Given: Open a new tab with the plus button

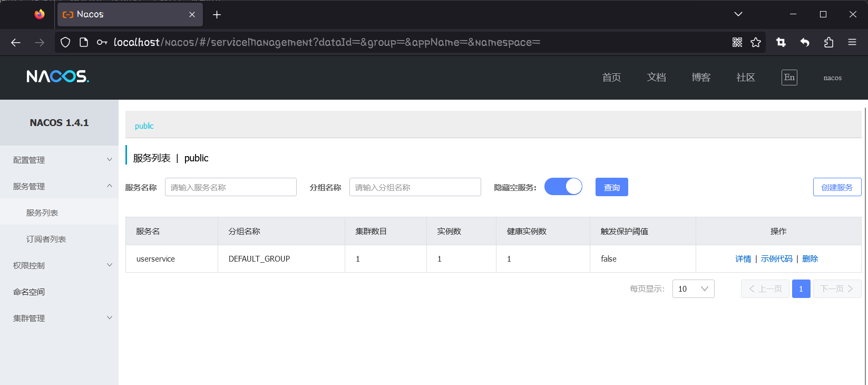Looking at the screenshot, I should [217, 15].
